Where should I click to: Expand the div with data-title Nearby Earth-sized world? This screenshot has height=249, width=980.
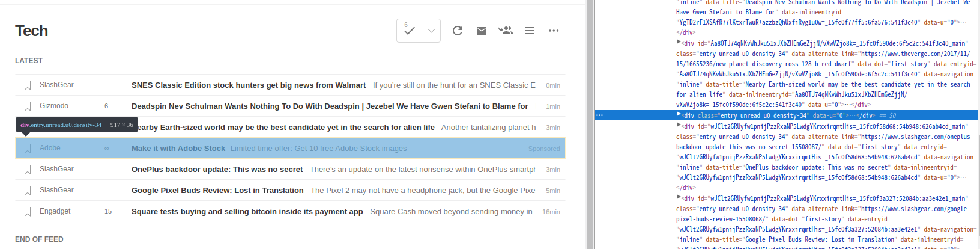(x=679, y=42)
